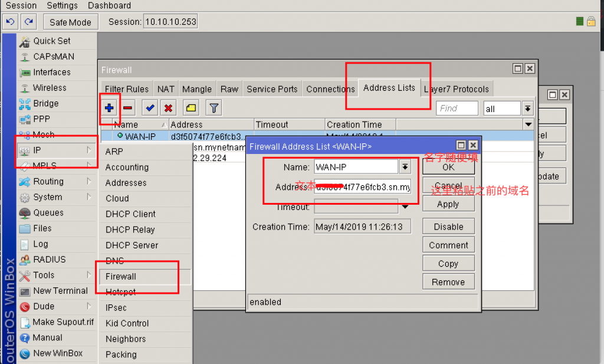The image size is (604, 364).
Task: Expand the Tools submenu arrow
Action: coord(89,275)
